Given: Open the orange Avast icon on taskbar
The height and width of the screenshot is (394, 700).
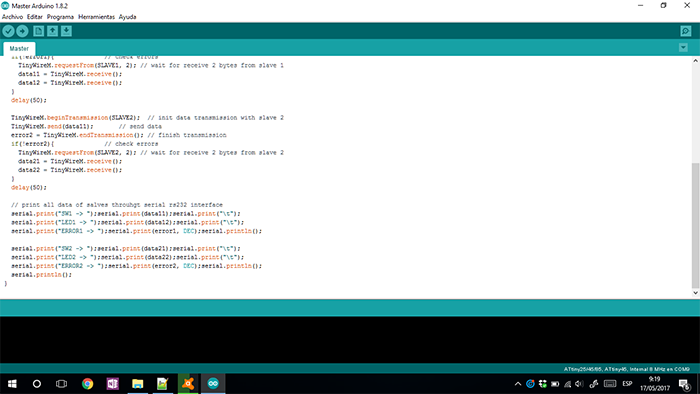Looking at the screenshot, I should click(188, 384).
